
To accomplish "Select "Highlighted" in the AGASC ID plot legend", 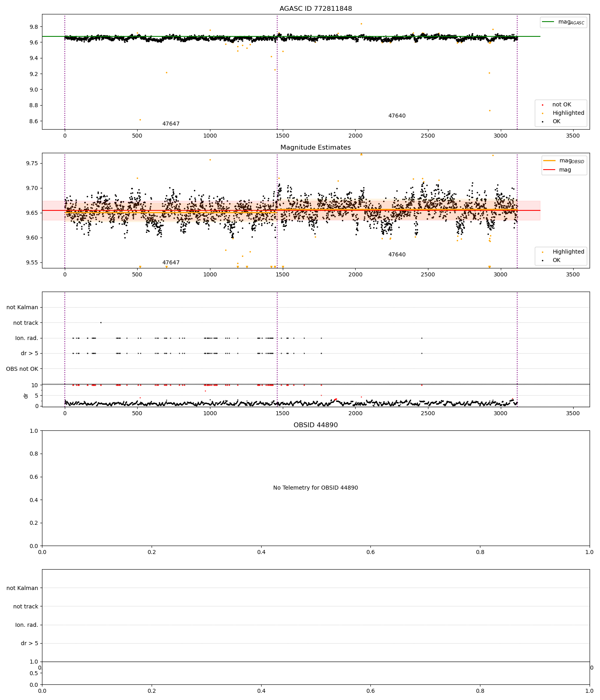I will coord(568,113).
